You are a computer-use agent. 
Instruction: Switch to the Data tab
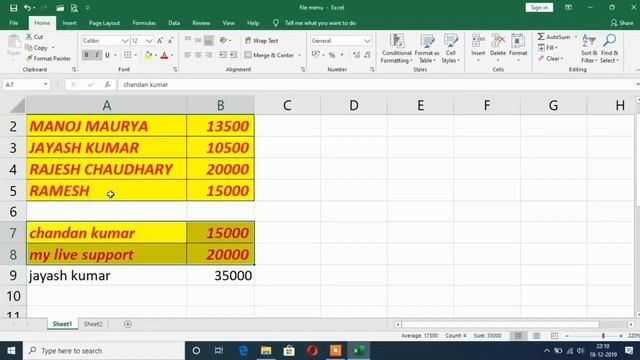click(174, 23)
